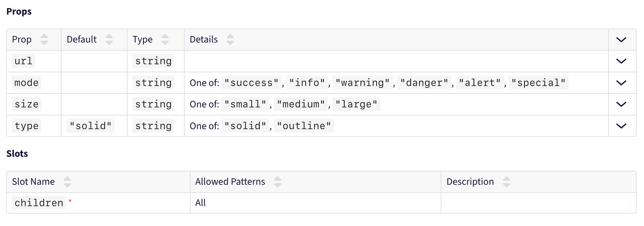Click the Prop column header label

point(22,39)
